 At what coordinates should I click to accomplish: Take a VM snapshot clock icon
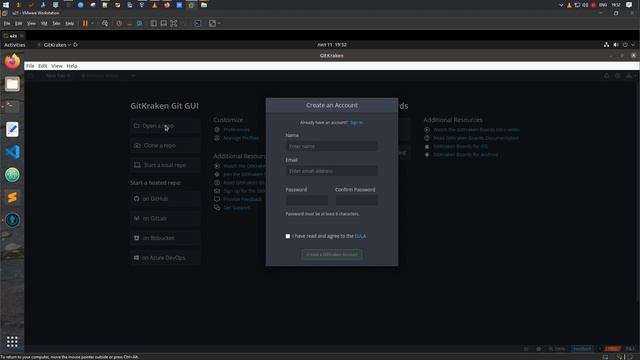pos(119,24)
